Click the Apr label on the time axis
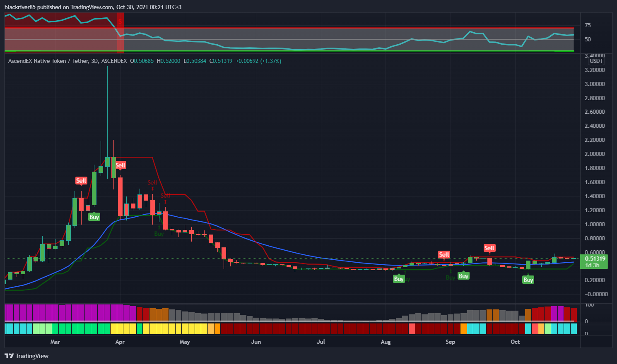The image size is (617, 364). [x=120, y=342]
